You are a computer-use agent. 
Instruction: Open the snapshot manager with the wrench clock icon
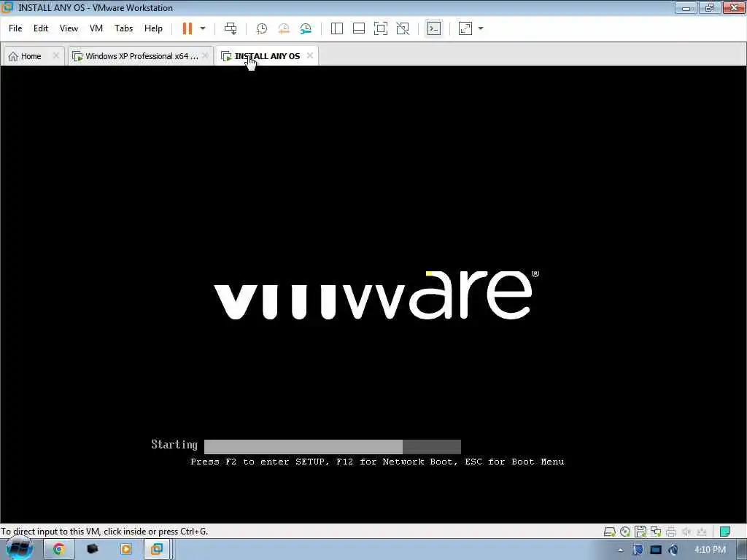(x=306, y=28)
